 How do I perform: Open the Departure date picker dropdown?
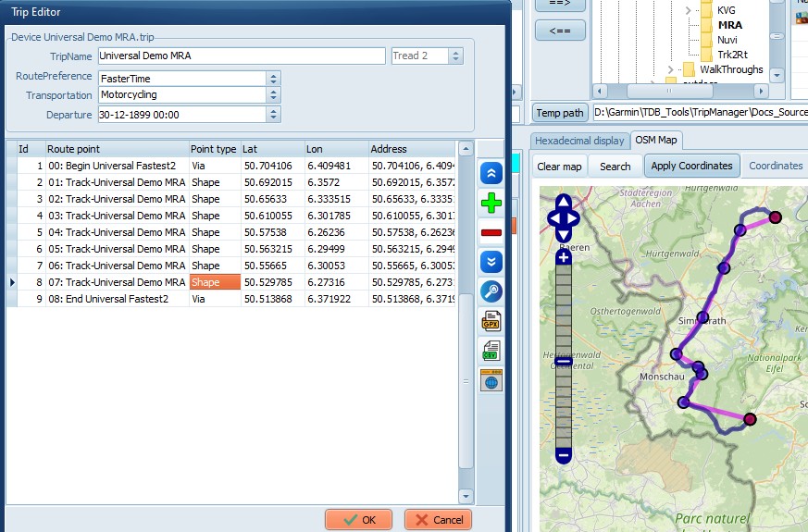click(273, 115)
